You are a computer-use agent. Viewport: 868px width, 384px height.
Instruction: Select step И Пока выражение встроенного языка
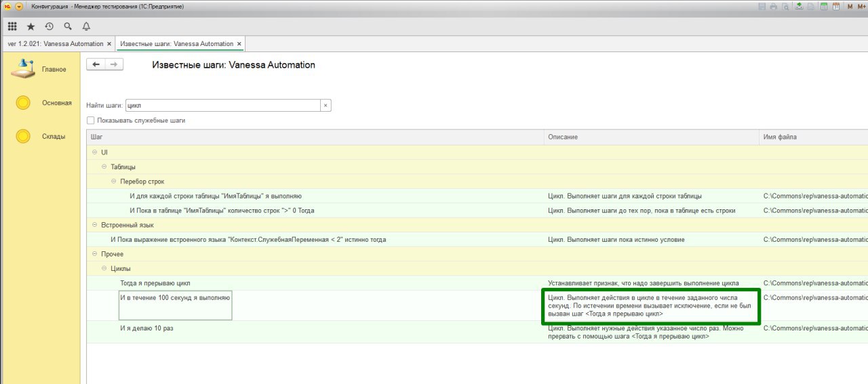click(x=248, y=240)
